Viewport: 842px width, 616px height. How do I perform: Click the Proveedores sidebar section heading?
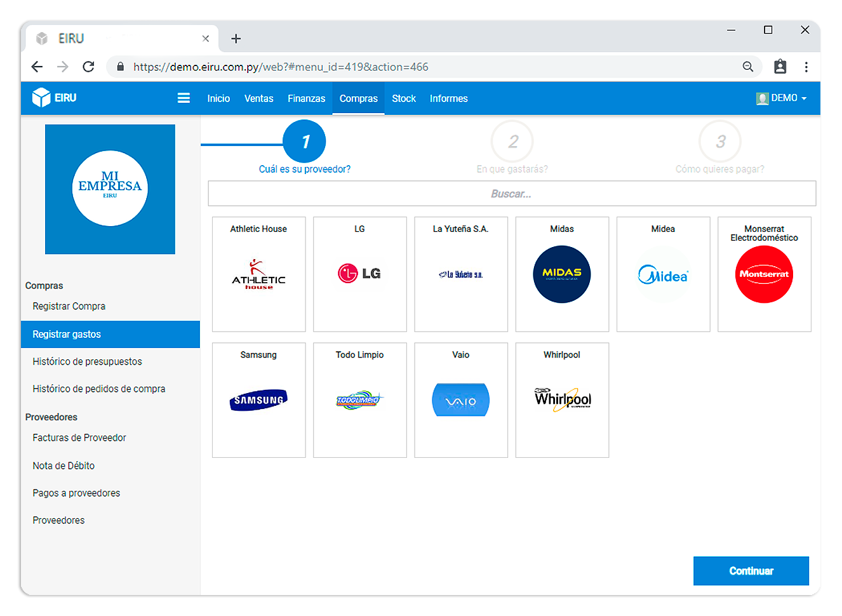point(51,417)
